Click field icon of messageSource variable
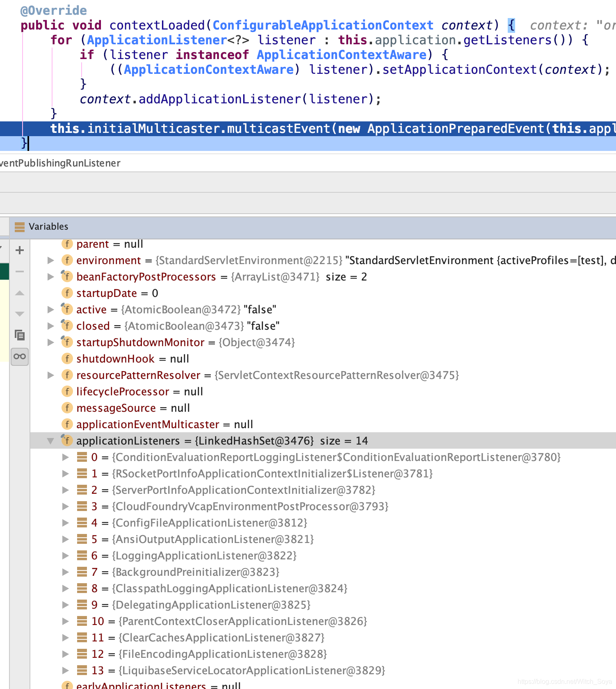The height and width of the screenshot is (689, 616). (67, 408)
